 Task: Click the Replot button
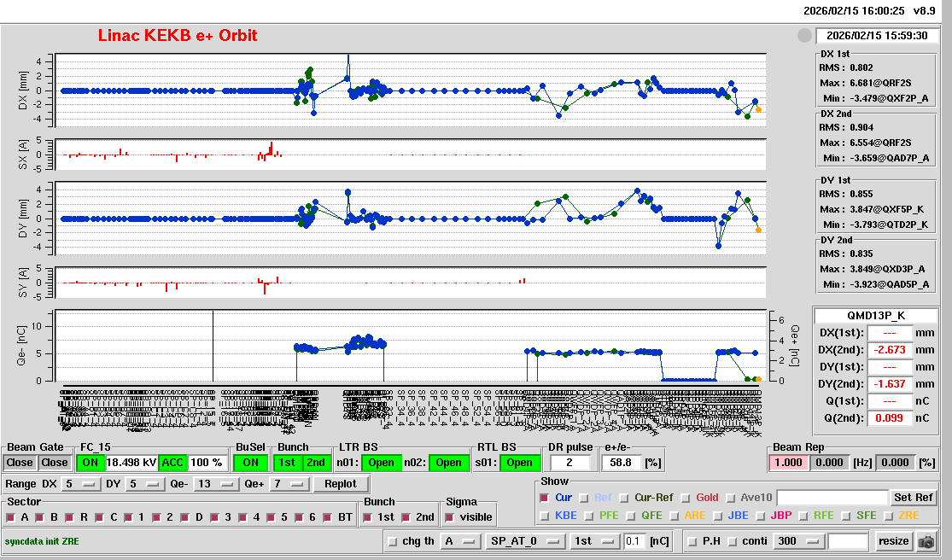(341, 483)
